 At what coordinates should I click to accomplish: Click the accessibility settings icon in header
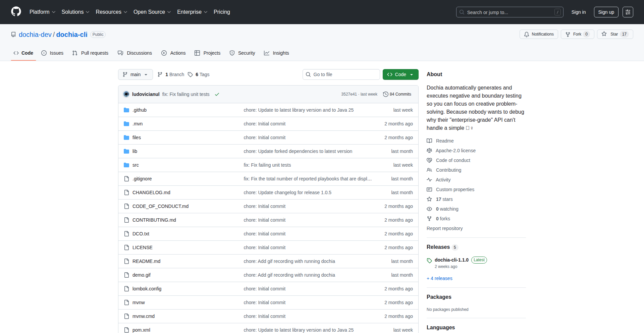point(628,12)
